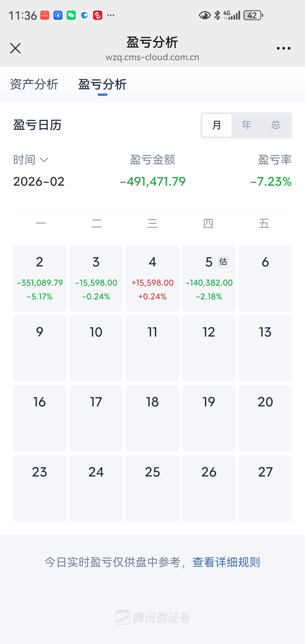Switch to total 总 view
Image resolution: width=305 pixels, height=644 pixels.
tap(275, 125)
